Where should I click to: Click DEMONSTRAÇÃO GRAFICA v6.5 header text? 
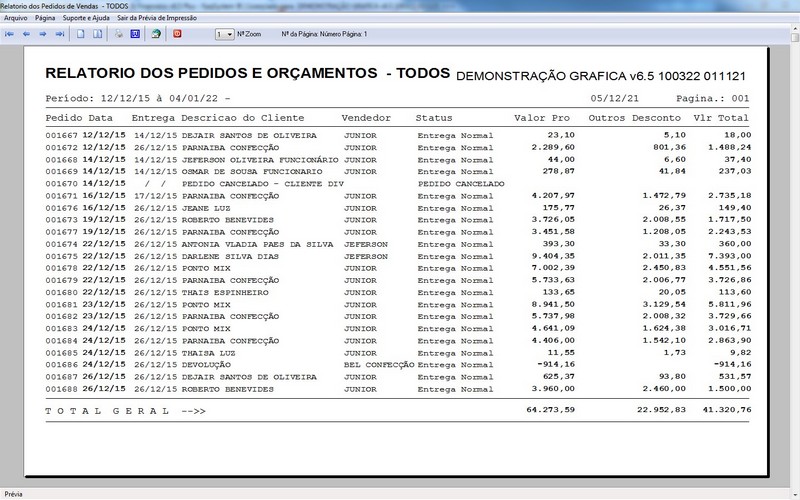[x=601, y=76]
